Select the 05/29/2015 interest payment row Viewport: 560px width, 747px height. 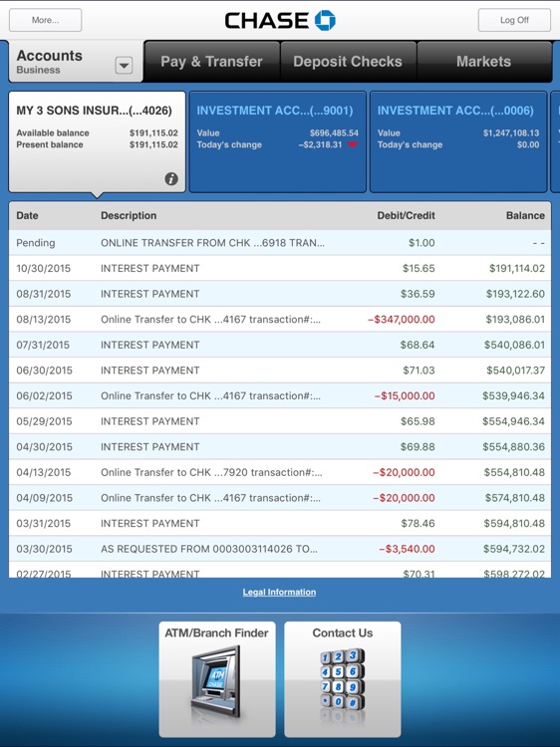click(280, 421)
